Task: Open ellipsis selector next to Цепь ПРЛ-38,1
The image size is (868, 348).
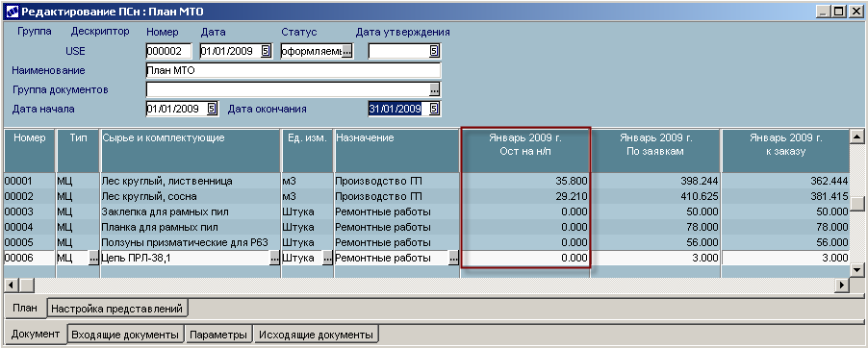Action: coord(274,259)
